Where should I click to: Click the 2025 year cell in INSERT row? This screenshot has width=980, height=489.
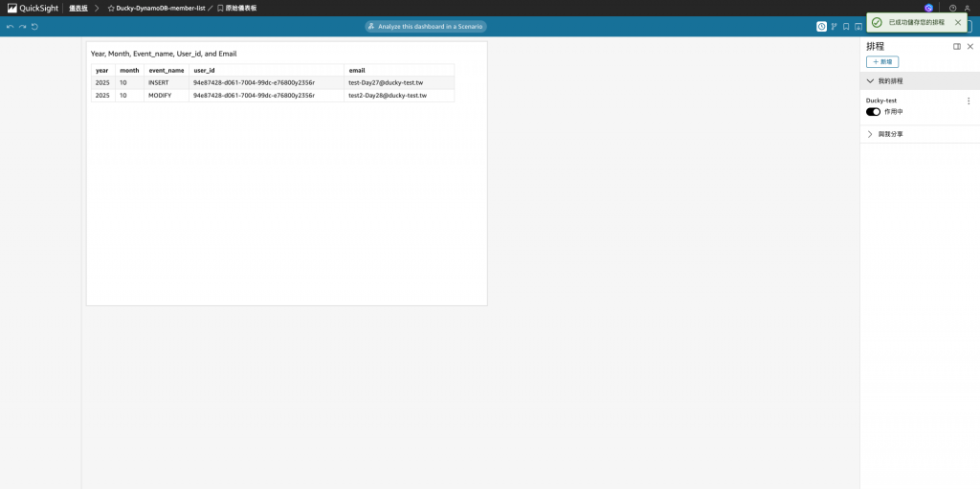click(103, 82)
